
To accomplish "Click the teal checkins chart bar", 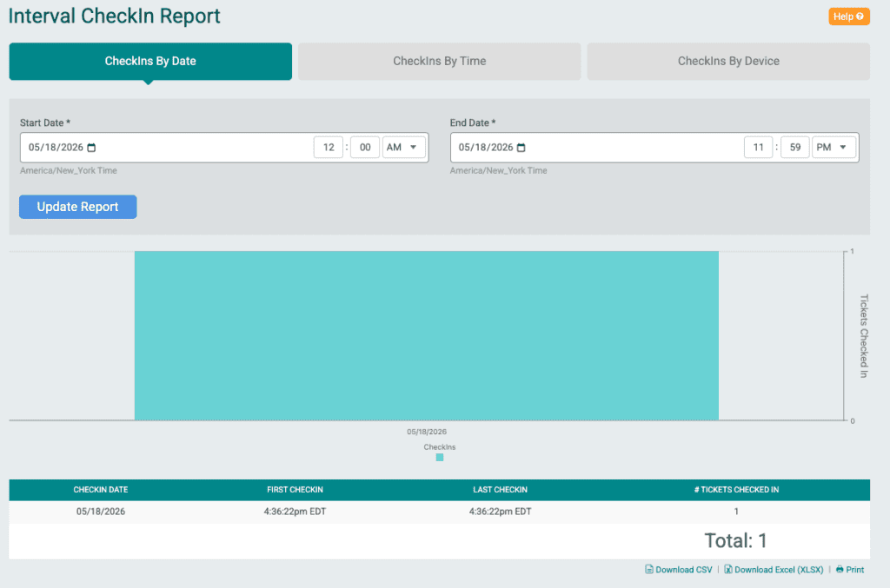I will 426,335.
